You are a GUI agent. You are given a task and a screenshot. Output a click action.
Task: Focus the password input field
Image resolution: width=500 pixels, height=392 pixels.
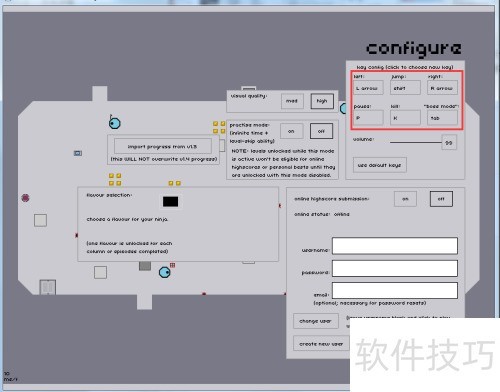click(x=395, y=268)
